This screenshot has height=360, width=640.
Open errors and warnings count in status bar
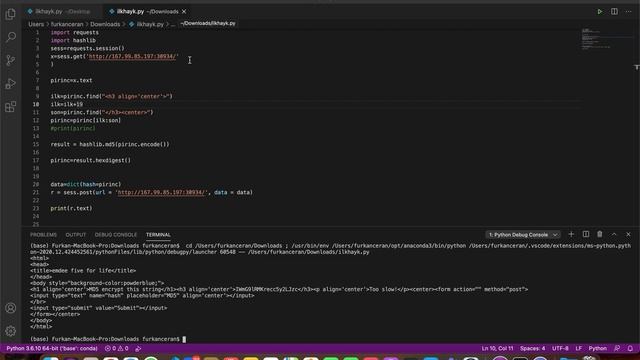(x=117, y=348)
